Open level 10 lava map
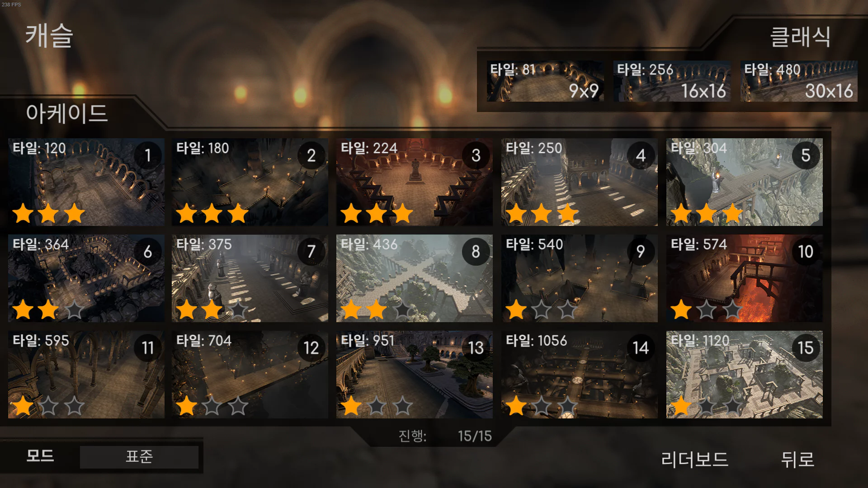 [x=745, y=278]
